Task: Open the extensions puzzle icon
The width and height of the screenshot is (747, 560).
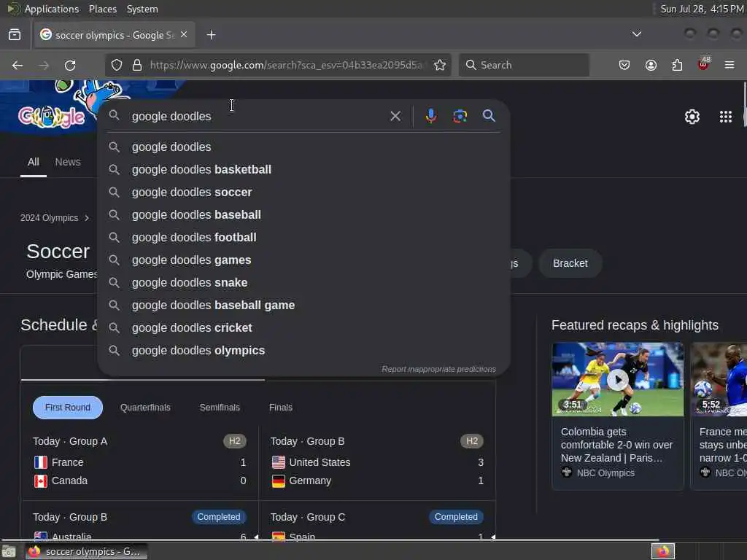Action: (677, 65)
